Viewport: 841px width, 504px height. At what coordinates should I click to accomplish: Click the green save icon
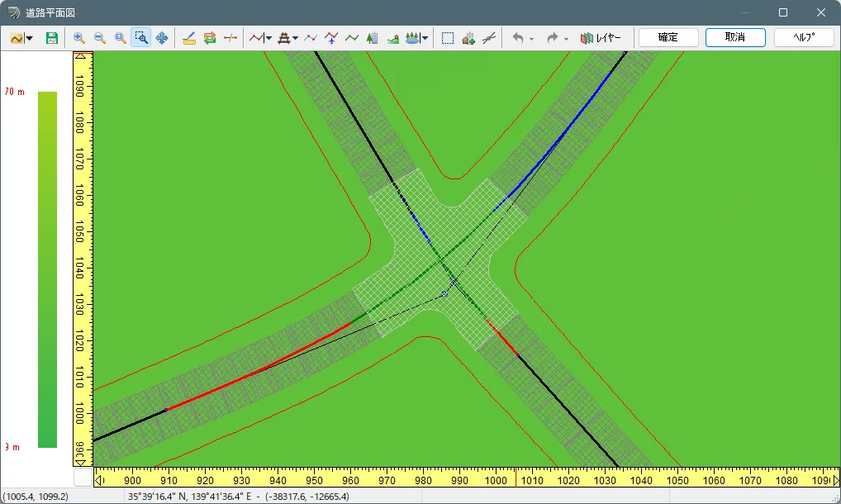tap(52, 38)
